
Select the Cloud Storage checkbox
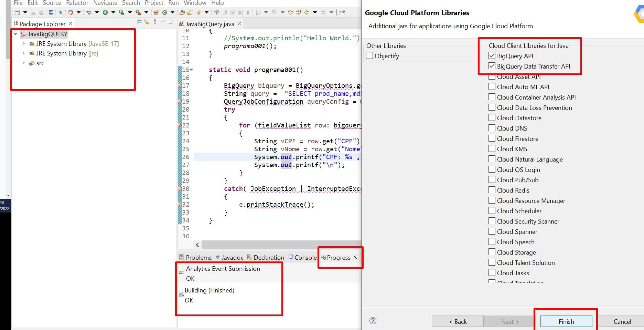click(x=492, y=252)
